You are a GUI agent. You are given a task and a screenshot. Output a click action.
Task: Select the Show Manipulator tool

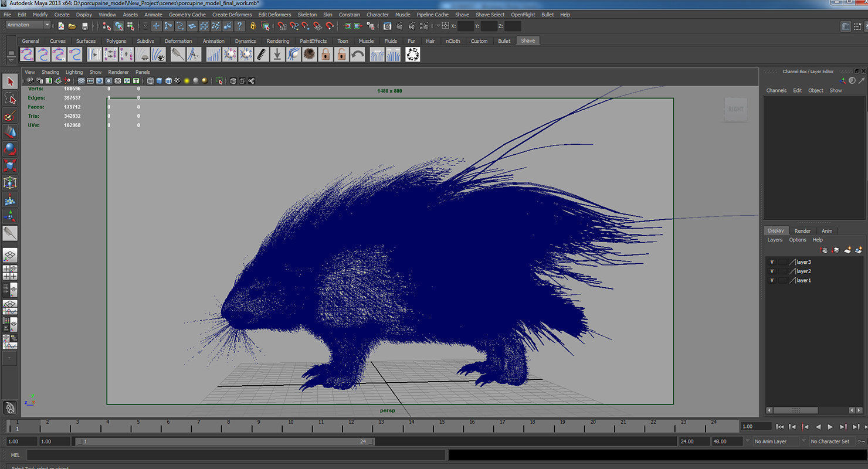pos(10,216)
